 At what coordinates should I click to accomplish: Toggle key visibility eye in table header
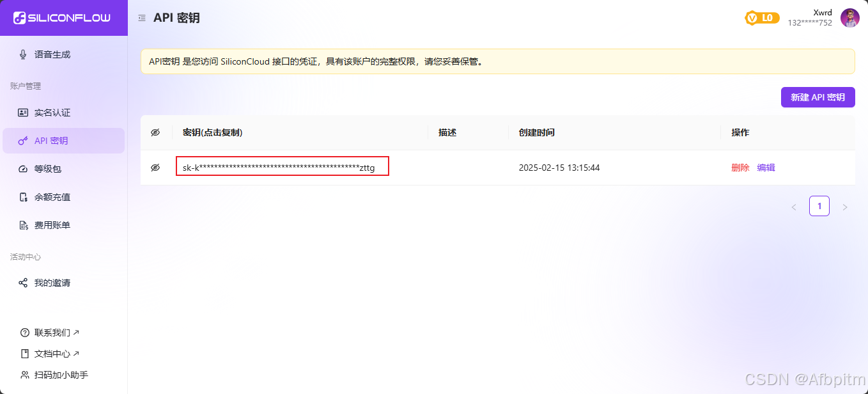(155, 132)
